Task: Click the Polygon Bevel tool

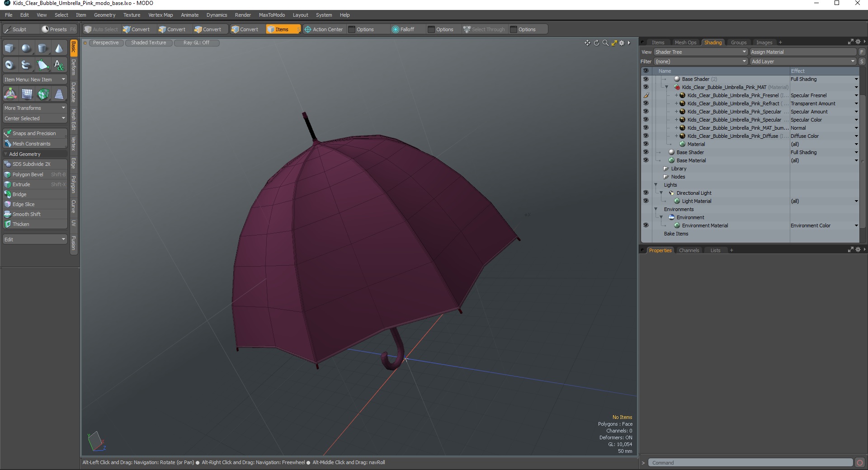Action: click(35, 174)
